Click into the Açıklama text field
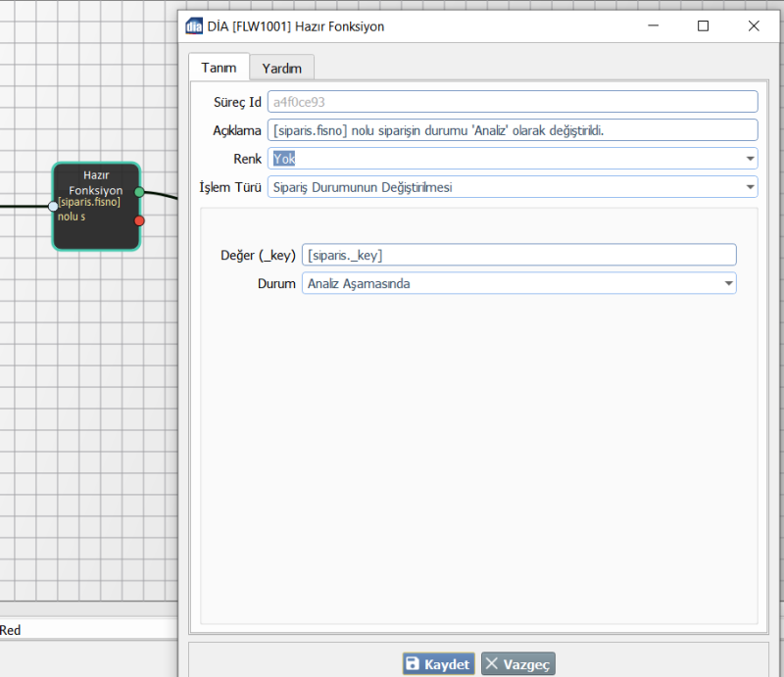Image resolution: width=784 pixels, height=677 pixels. click(x=512, y=130)
